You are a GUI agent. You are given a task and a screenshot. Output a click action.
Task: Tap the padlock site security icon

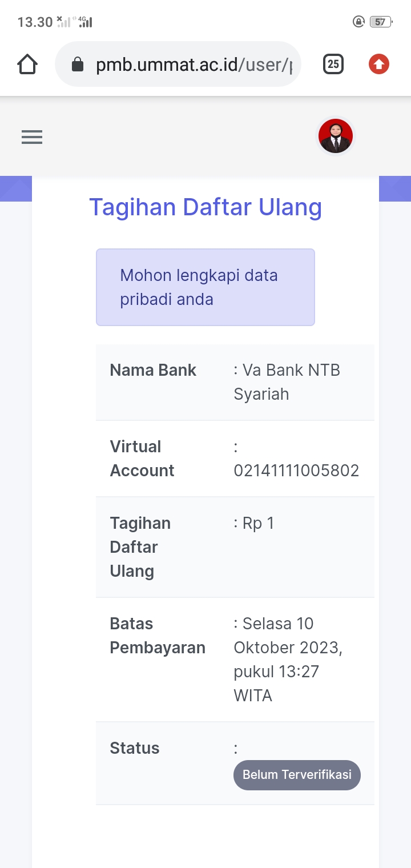(x=78, y=65)
